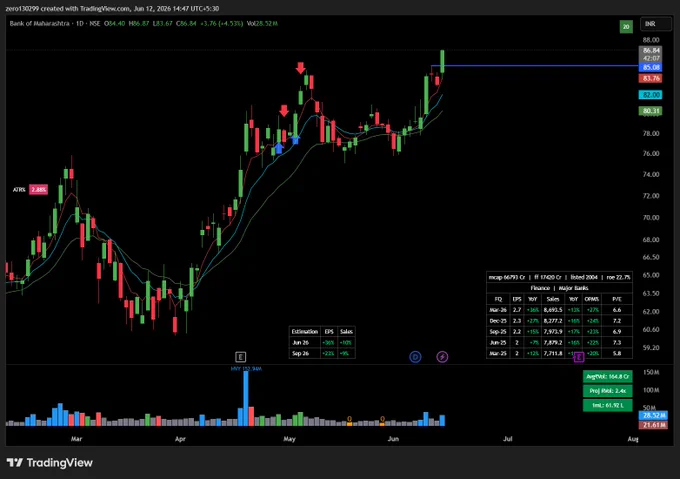
Task: Select the red 83.76 price label
Action: pos(651,78)
